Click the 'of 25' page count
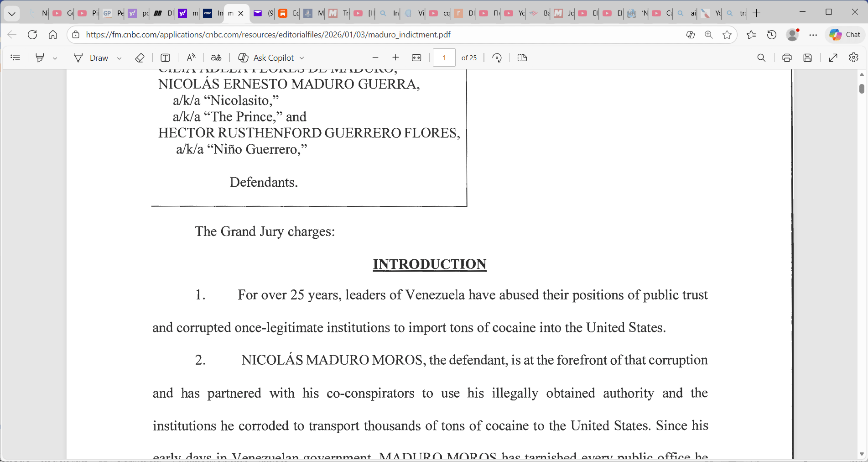Screen dimensions: 868x462 coord(469,58)
